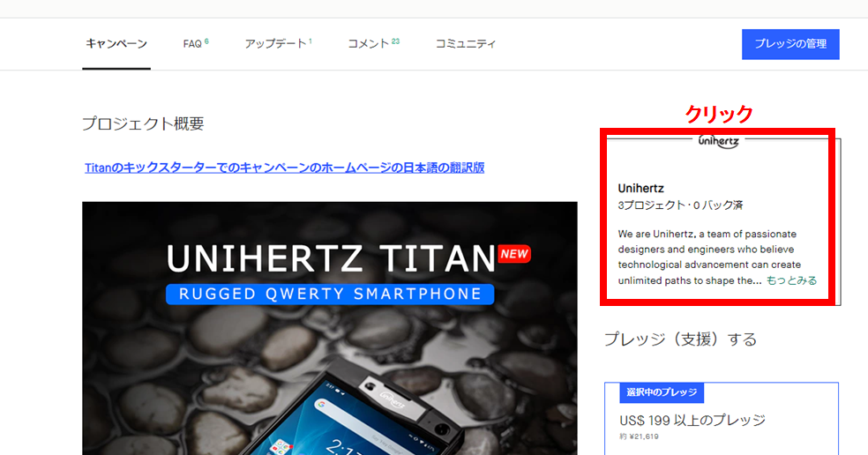This screenshot has height=455, width=868.
Task: Click the プロジェクト概要 heading
Action: (143, 123)
